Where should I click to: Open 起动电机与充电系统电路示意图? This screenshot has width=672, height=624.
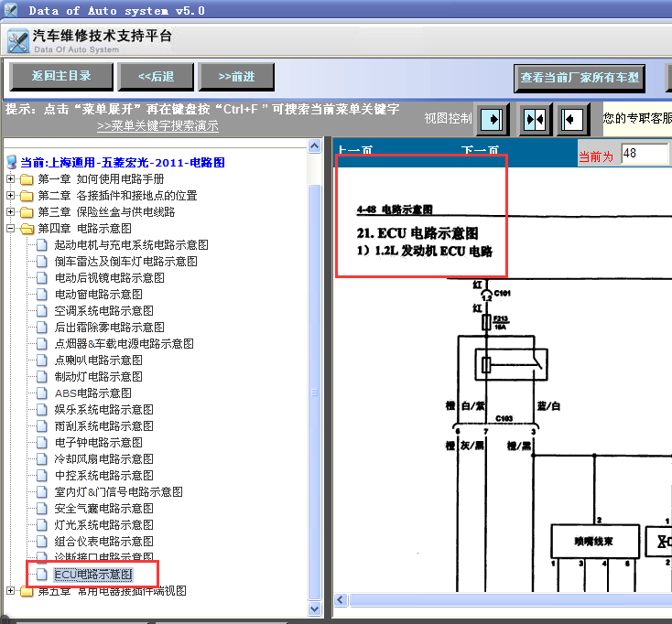[x=131, y=245]
